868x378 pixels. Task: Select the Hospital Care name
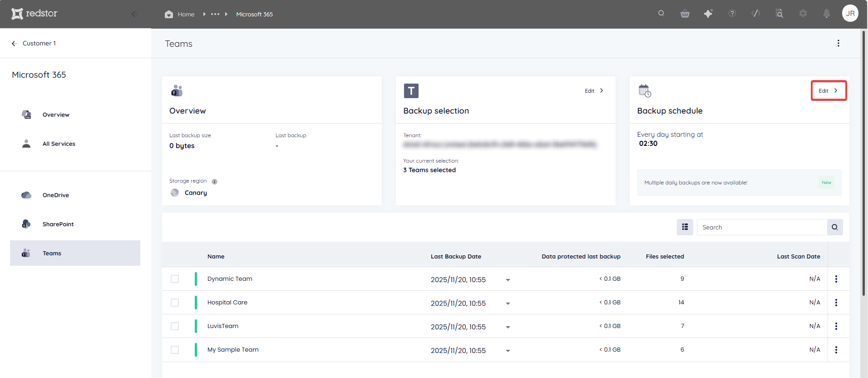pyautogui.click(x=227, y=302)
